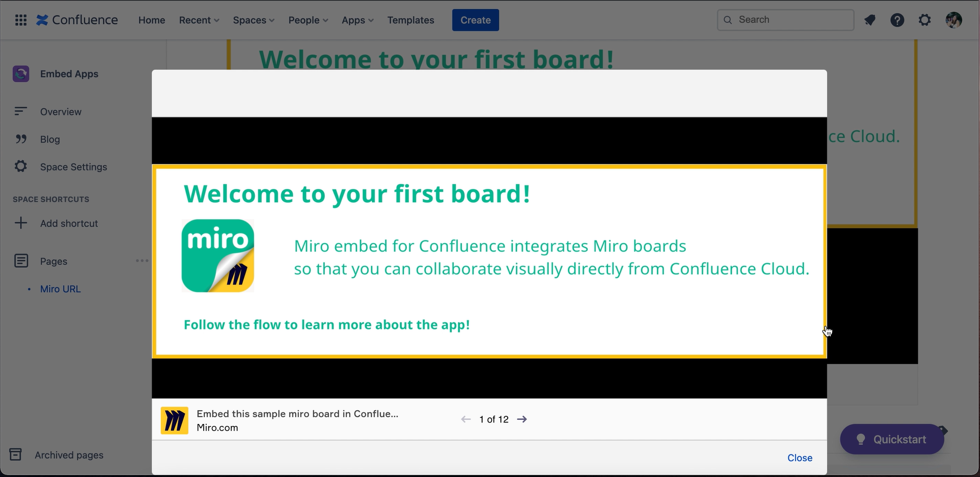Open the Miro URL page
This screenshot has height=477, width=980.
pos(60,289)
